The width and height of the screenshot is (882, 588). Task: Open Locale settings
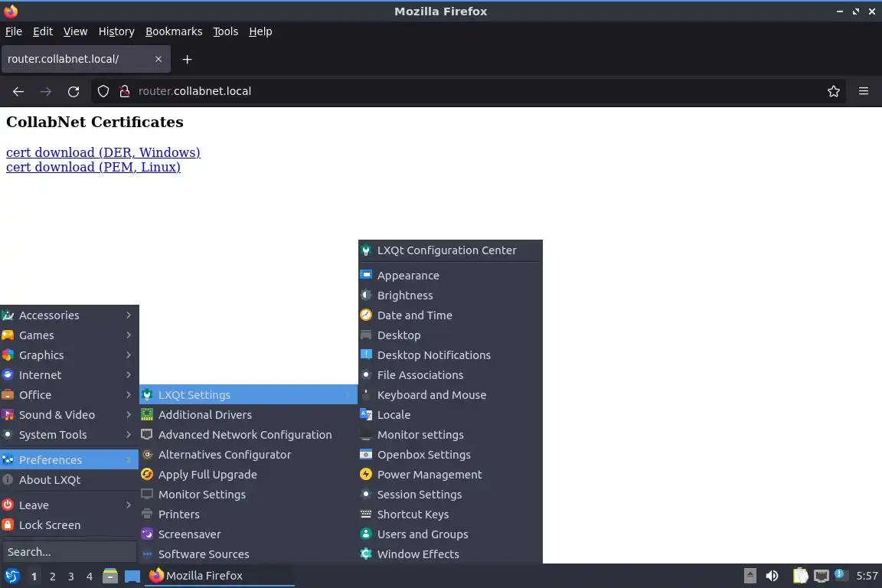(450, 415)
